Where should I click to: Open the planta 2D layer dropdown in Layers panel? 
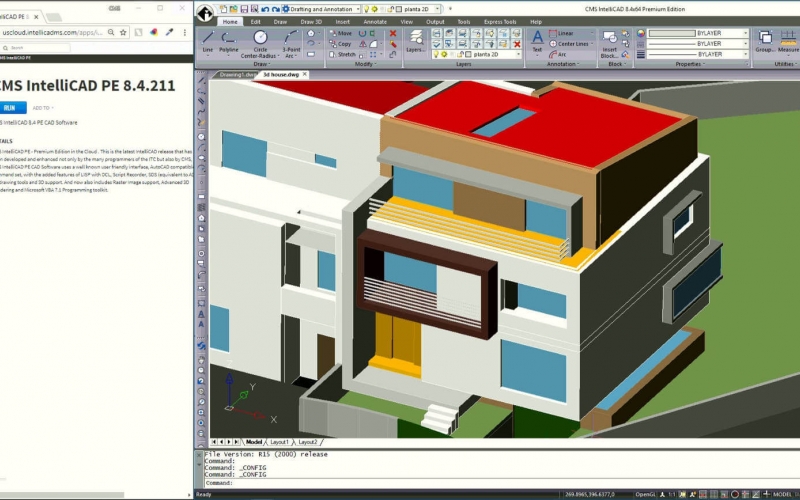tap(519, 54)
